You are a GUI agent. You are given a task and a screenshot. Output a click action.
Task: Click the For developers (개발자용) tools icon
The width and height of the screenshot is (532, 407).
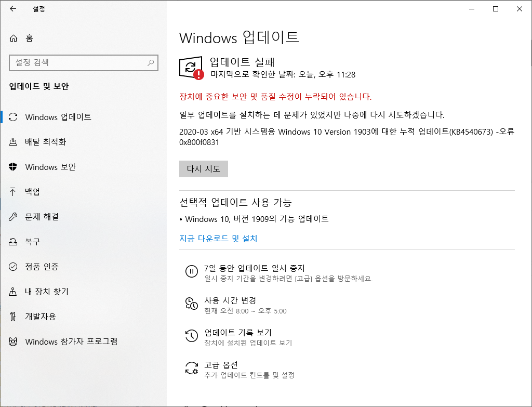click(13, 317)
